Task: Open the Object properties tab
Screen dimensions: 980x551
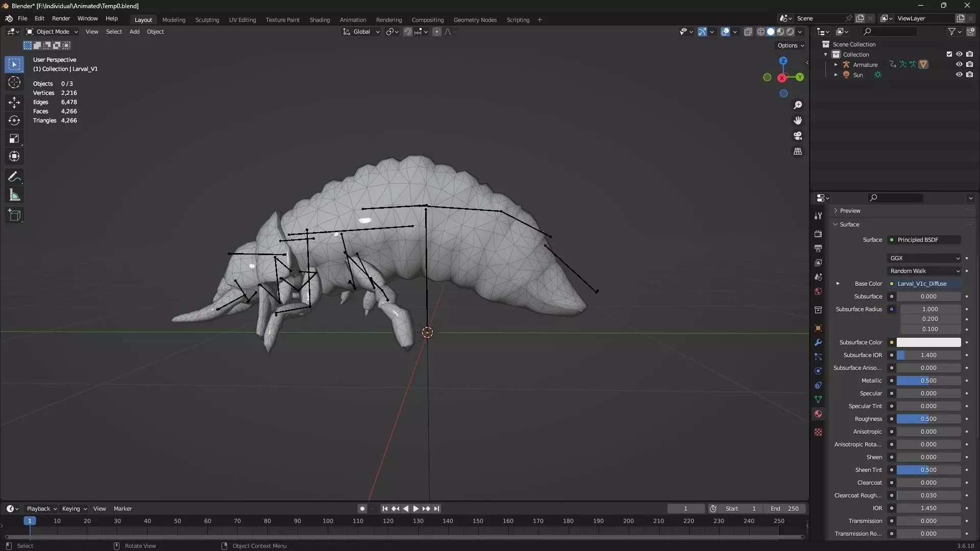Action: point(818,328)
